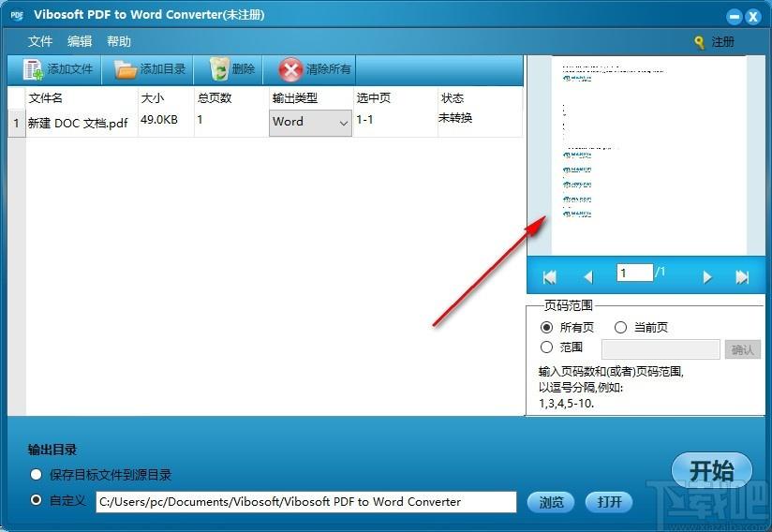
Task: Click the Browse (浏览) button
Action: click(x=551, y=502)
